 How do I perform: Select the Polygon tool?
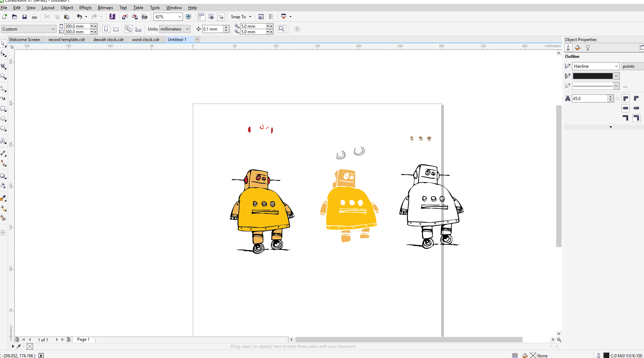[x=3, y=128]
